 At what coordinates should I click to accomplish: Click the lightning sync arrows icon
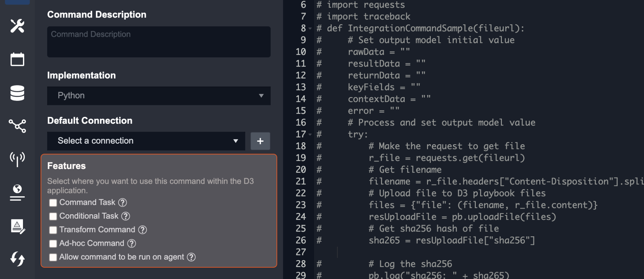click(x=17, y=259)
